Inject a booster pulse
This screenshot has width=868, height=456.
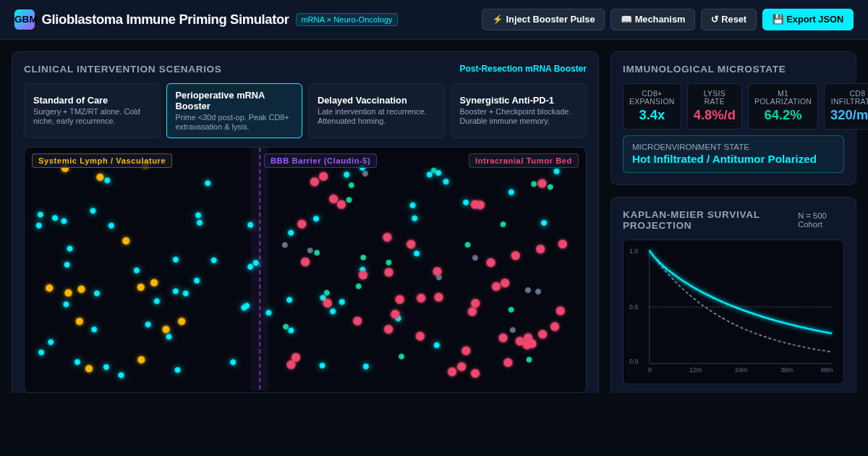543,20
